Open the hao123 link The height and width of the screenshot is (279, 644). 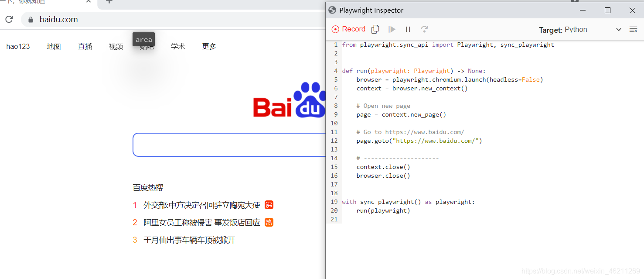(18, 46)
